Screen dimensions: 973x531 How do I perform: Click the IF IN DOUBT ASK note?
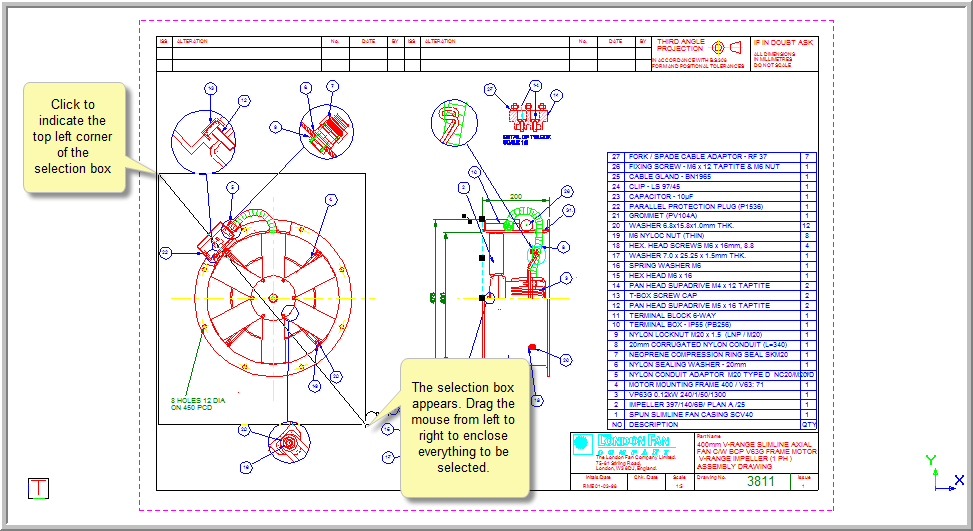tap(783, 43)
